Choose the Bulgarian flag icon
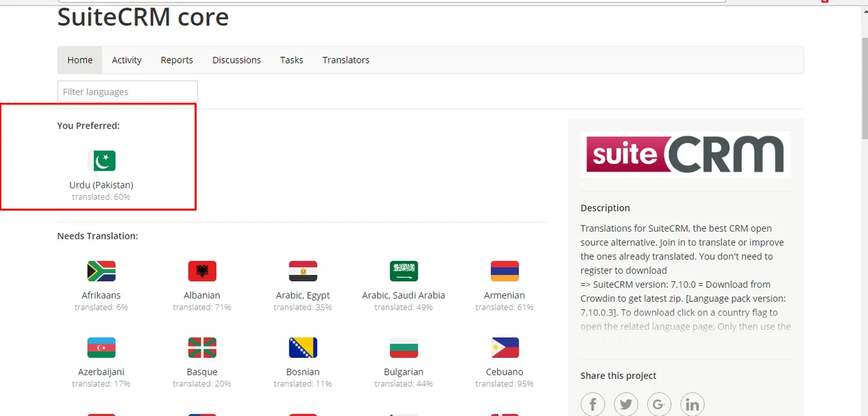Screen dimensions: 868x416 pos(404,348)
